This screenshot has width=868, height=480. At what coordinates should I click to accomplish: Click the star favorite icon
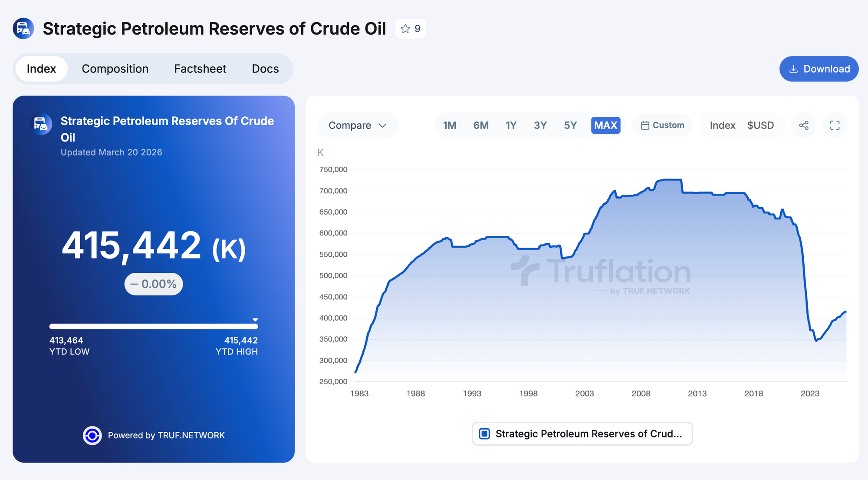[405, 29]
